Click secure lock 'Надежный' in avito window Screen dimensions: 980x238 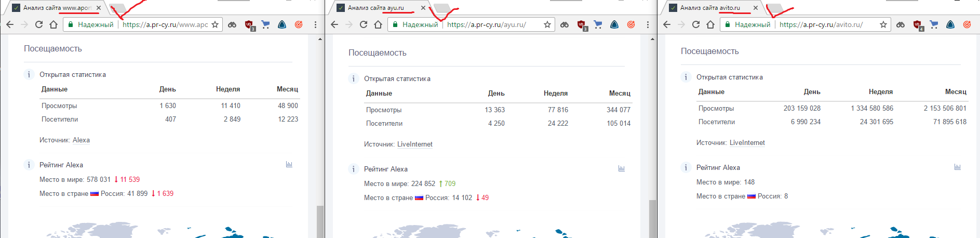coord(748,24)
